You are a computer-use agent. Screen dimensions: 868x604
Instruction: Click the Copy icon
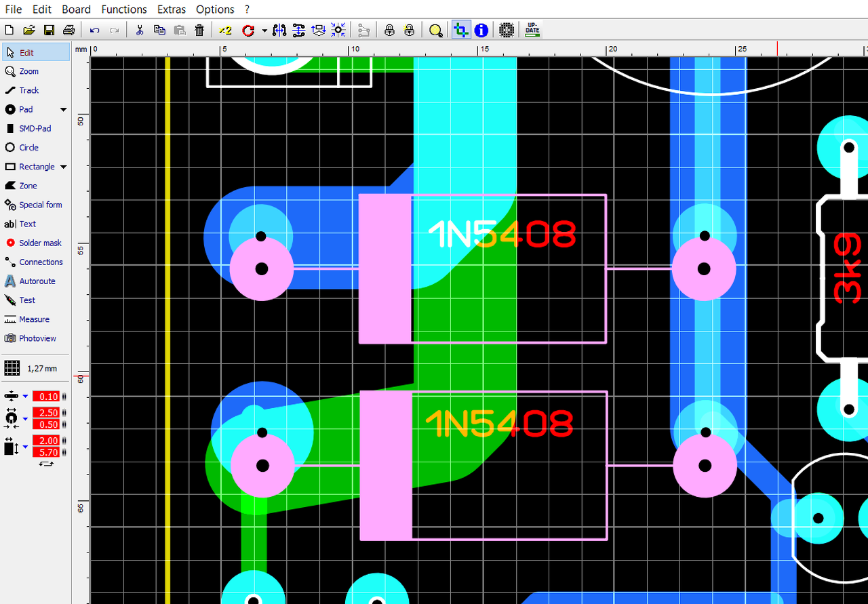pos(160,30)
